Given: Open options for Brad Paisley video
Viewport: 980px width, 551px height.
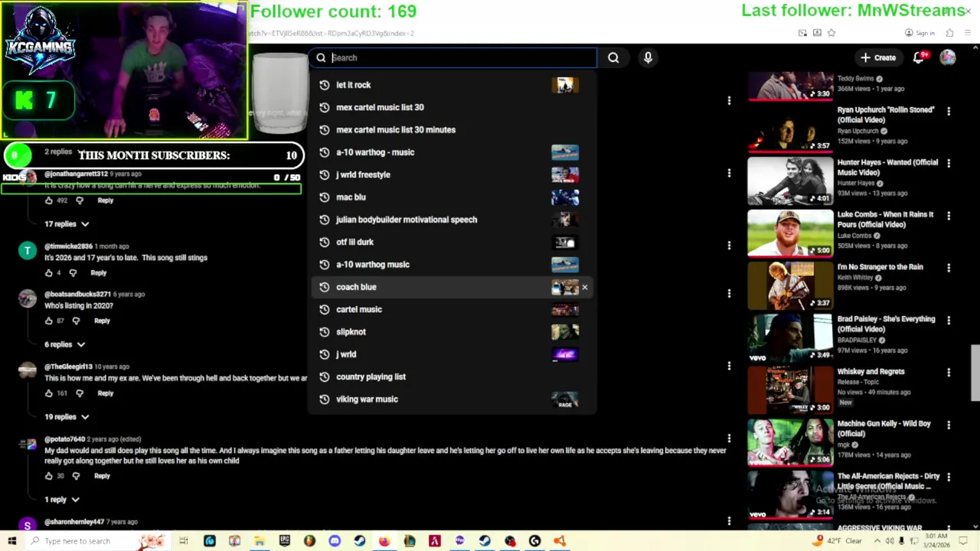Looking at the screenshot, I should (x=949, y=320).
